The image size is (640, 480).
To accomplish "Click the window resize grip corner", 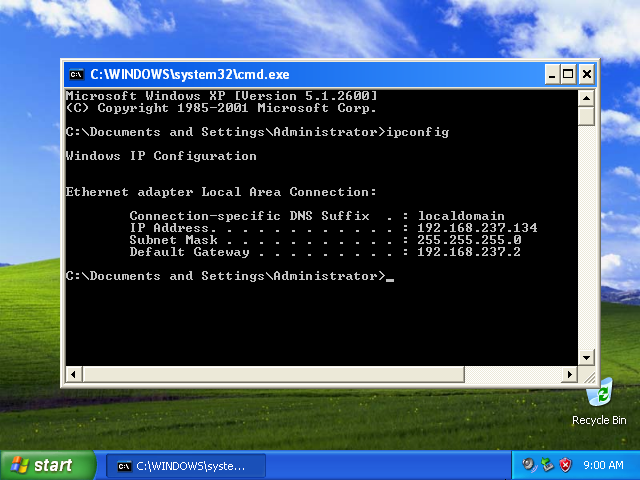I will (589, 377).
